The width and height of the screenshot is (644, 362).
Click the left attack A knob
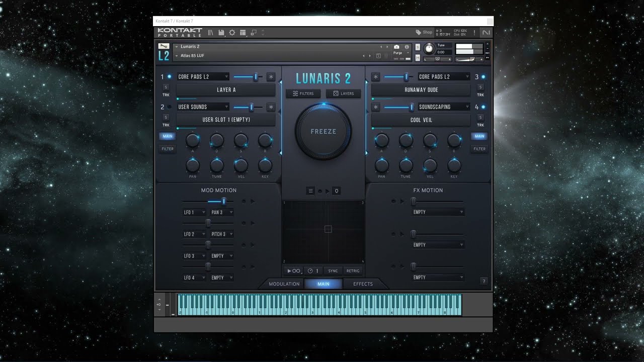coord(193,140)
